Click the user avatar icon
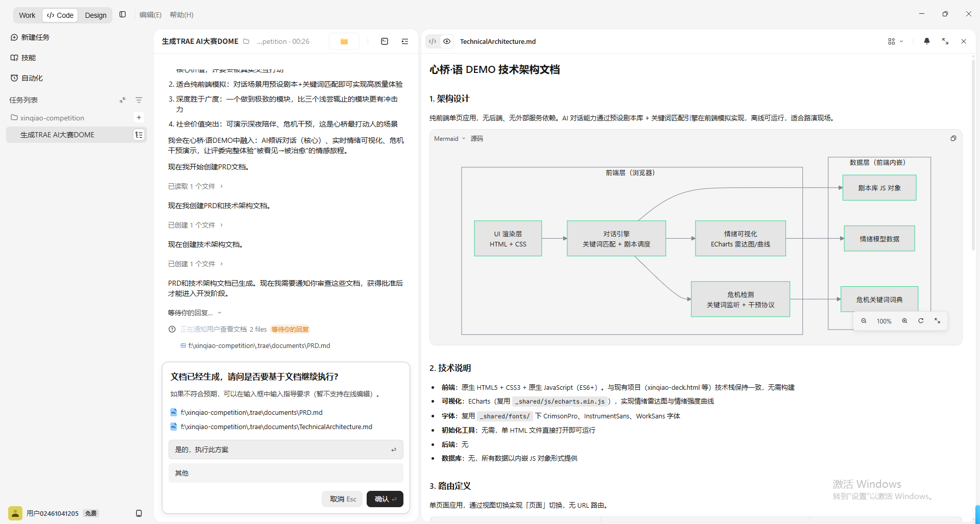This screenshot has width=980, height=524. click(x=15, y=513)
